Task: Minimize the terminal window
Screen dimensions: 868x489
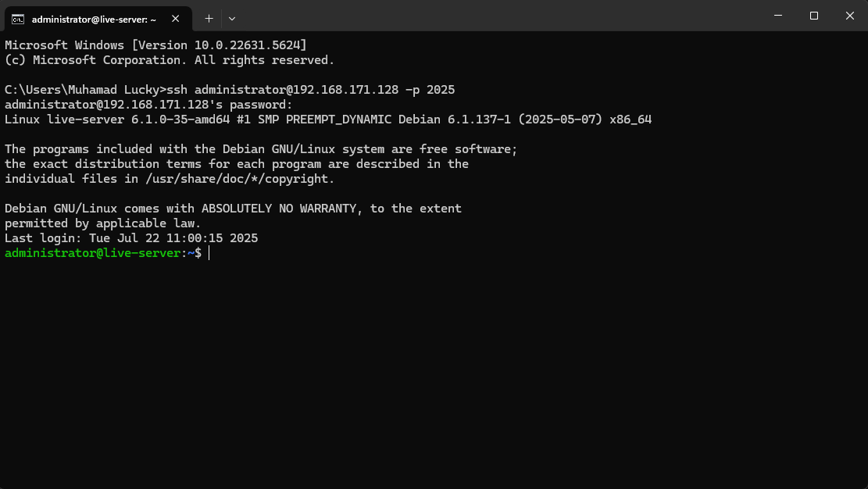Action: 778,16
